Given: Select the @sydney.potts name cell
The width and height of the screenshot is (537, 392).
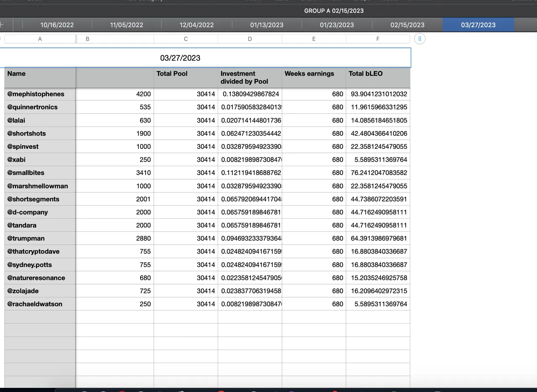Looking at the screenshot, I should point(40,265).
